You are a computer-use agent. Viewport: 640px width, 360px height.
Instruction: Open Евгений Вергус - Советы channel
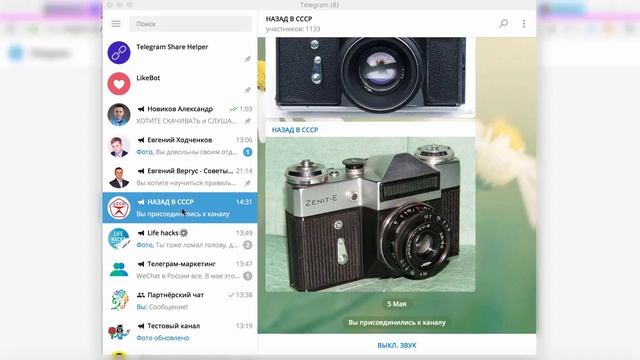(180, 177)
